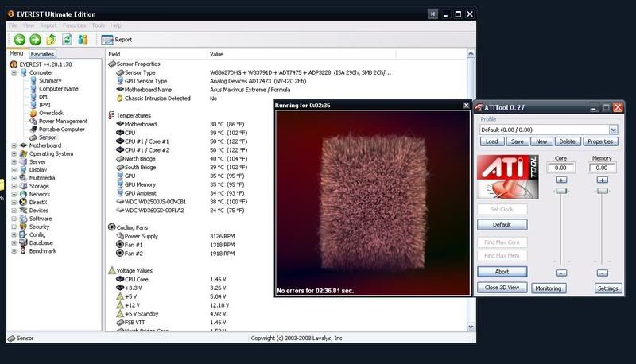Viewport: 636px width, 364px height.
Task: Select the Overclock item in the tree
Action: coord(51,113)
